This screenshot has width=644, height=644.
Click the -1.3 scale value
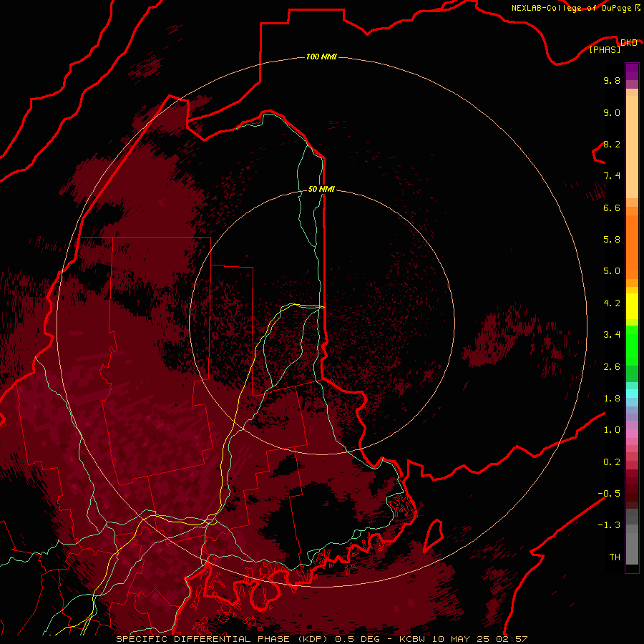609,525
